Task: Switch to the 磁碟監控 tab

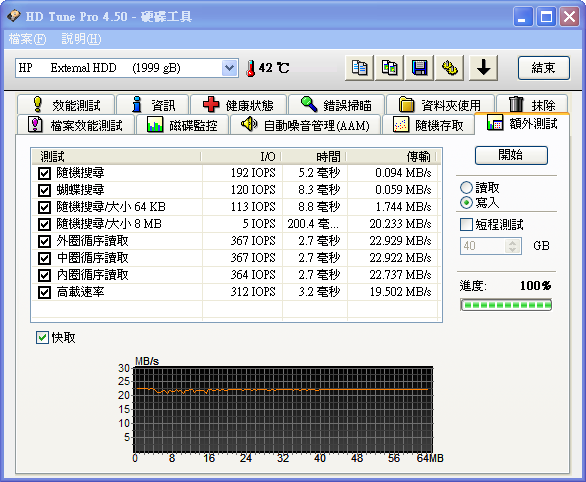Action: tap(182, 124)
